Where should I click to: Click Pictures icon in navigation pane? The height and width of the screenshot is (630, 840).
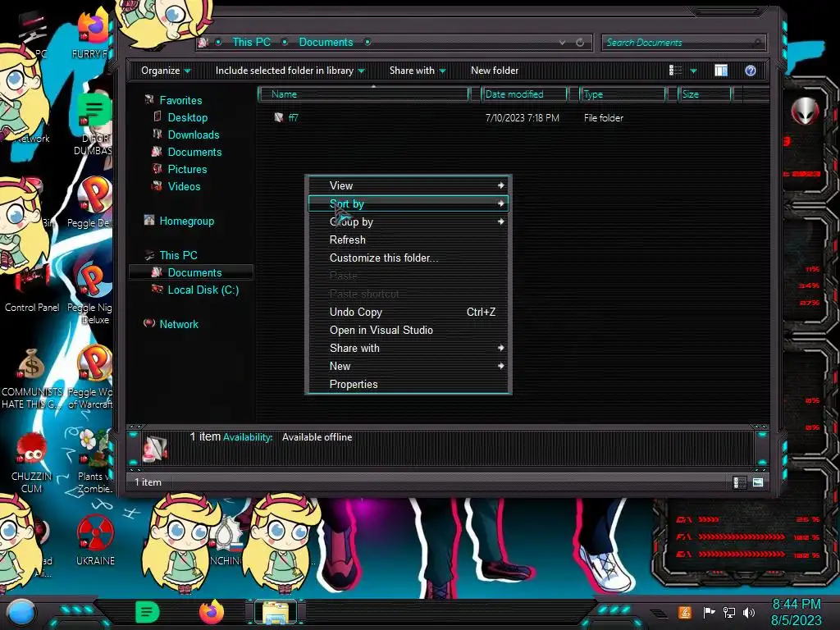tap(157, 168)
